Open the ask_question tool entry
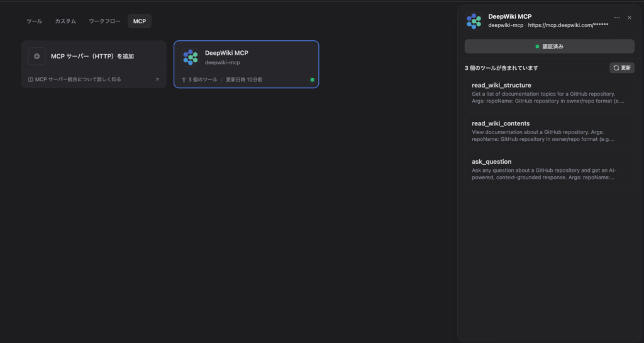Screen dimensions: 644x343 click(x=550, y=170)
